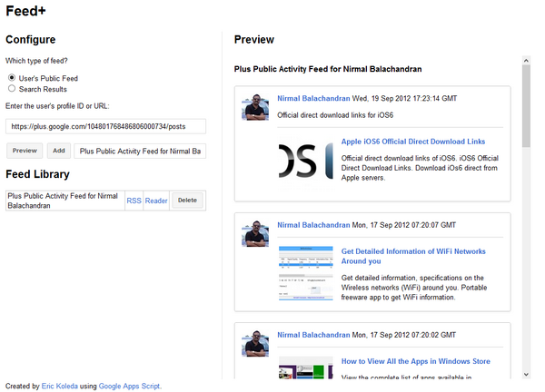Screen dimensions: 545x392
Task: Click text 'Official direct download links for iOS6'
Action: [x=335, y=115]
